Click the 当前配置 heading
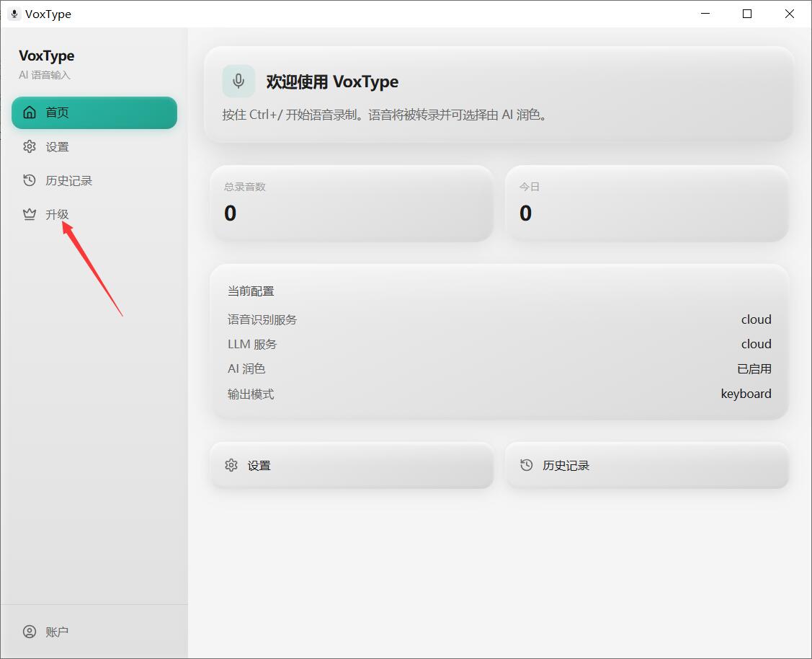The height and width of the screenshot is (659, 812). (x=251, y=291)
